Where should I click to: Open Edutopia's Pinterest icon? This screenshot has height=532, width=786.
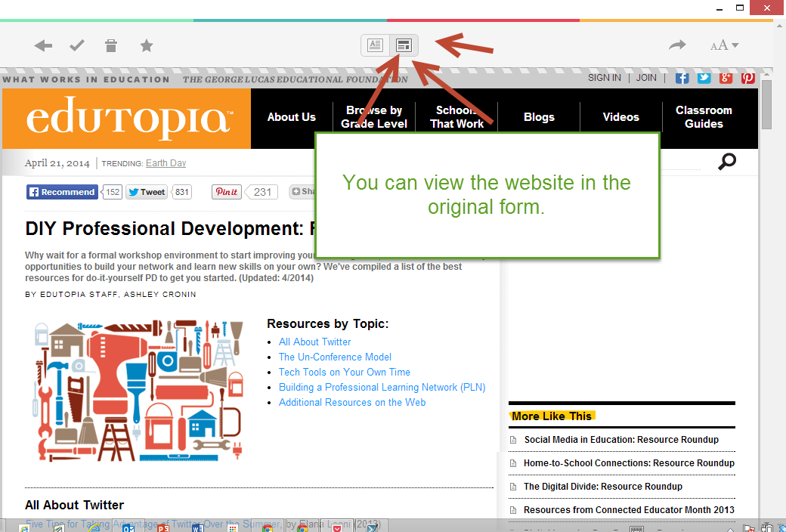click(748, 78)
